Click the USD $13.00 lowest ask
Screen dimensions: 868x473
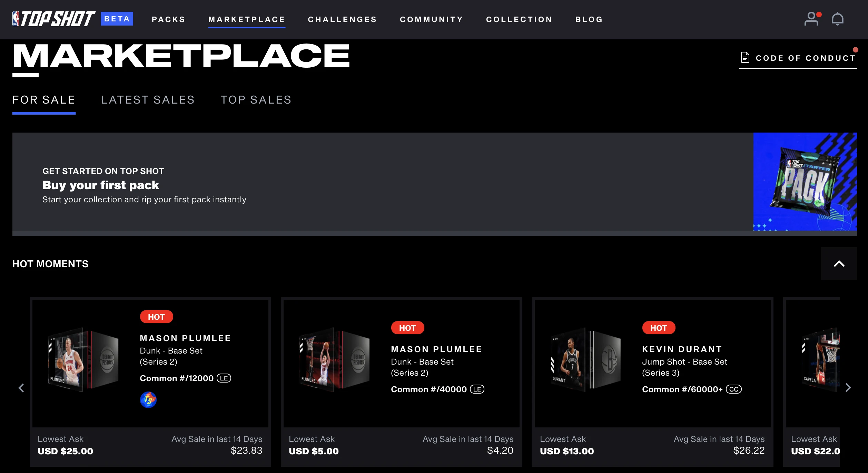pyautogui.click(x=567, y=451)
